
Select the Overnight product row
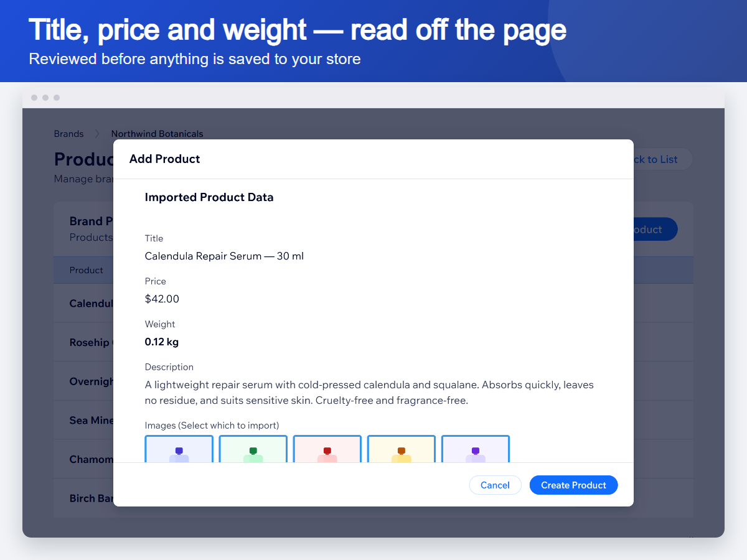[83, 381]
